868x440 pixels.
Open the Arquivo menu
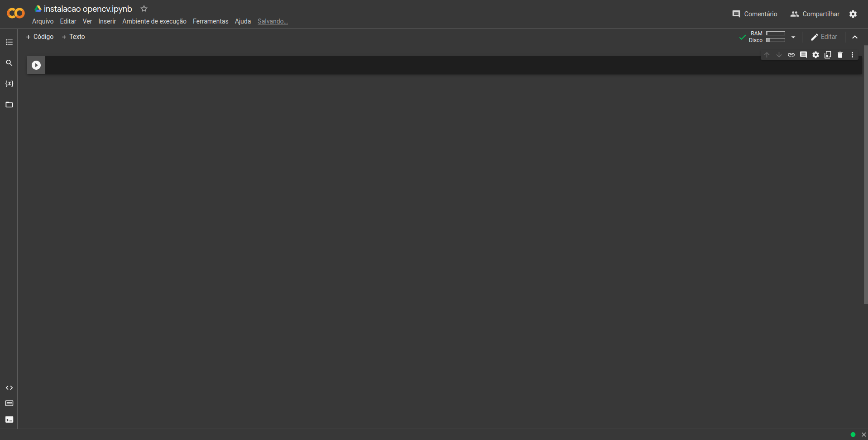click(43, 21)
